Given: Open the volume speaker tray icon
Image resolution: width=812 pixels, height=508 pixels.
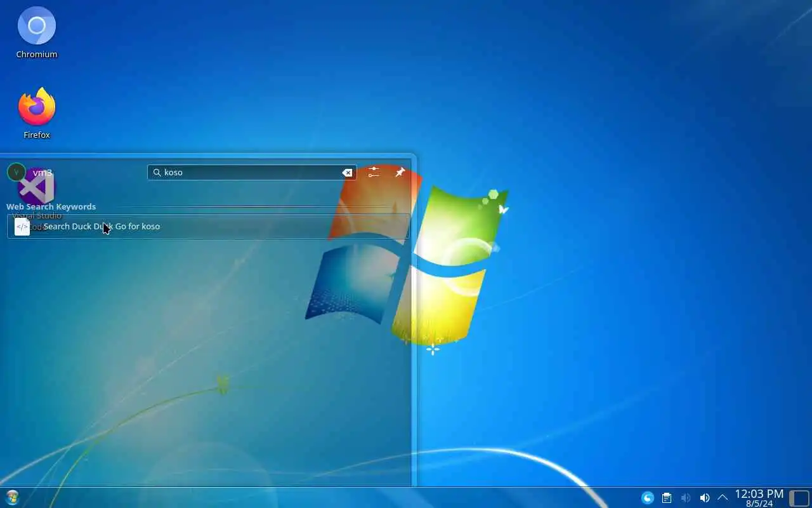Looking at the screenshot, I should [x=704, y=498].
